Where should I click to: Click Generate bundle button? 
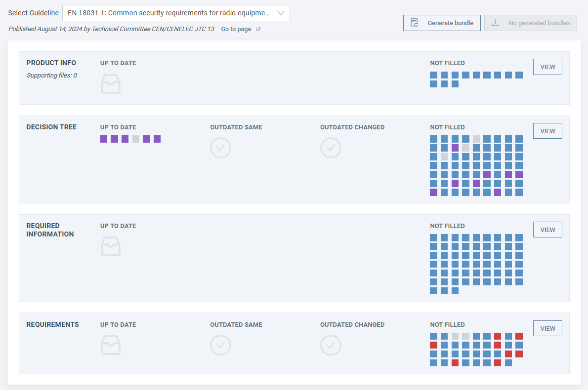point(442,23)
